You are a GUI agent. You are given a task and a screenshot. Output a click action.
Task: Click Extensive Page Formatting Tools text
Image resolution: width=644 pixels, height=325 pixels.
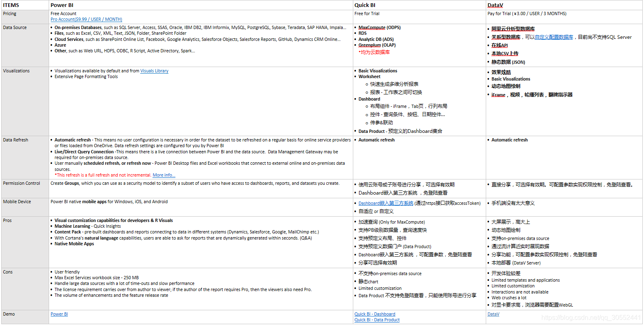(x=86, y=76)
